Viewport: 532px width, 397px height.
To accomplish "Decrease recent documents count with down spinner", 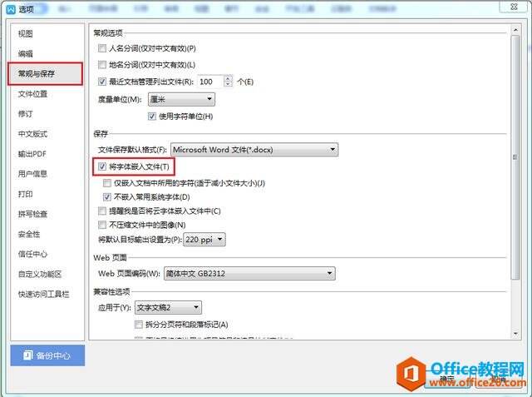I will tap(229, 84).
